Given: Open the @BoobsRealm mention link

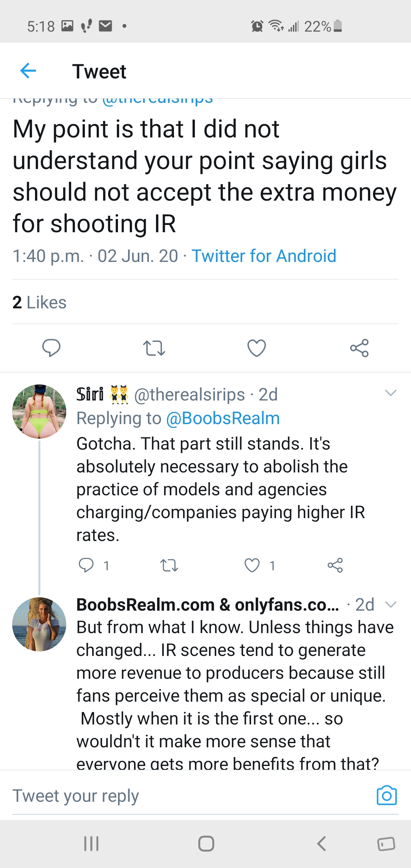Looking at the screenshot, I should click(x=223, y=418).
